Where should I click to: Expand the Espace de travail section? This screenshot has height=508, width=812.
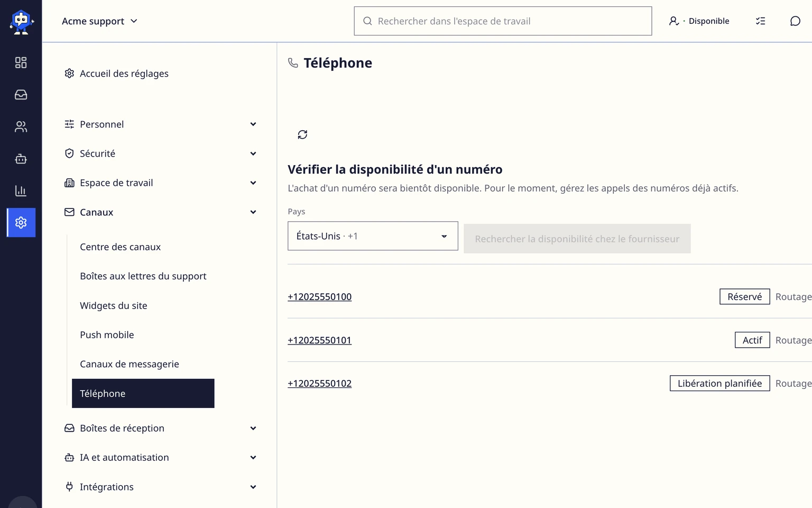160,183
